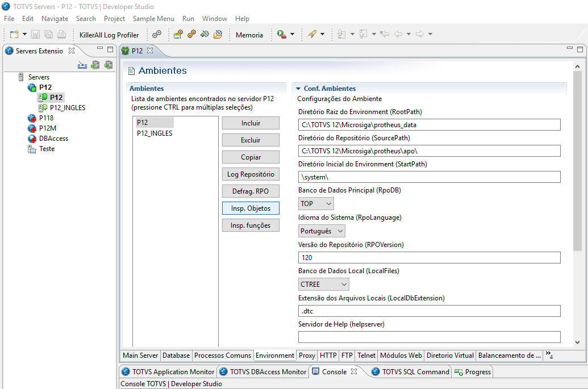Click the Copiar button
The height and width of the screenshot is (389, 588).
(251, 157)
